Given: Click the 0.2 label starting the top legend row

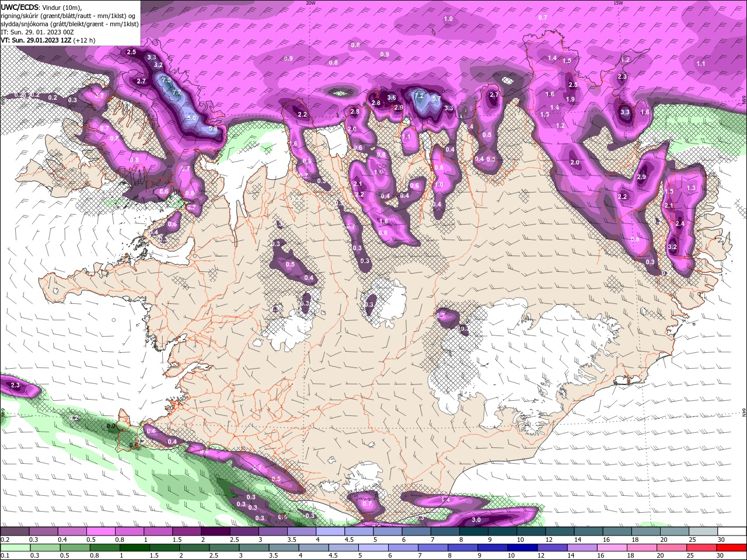Looking at the screenshot, I should 5,540.
